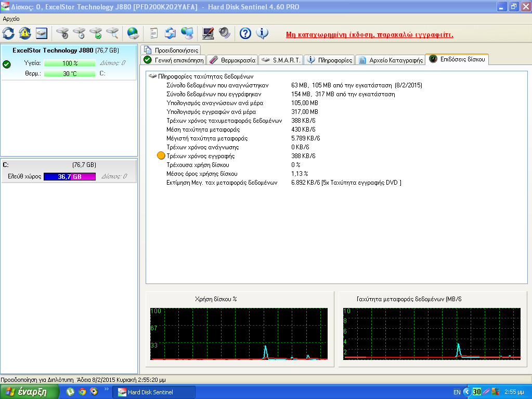
Task: Click the EN language indicator in the taskbar
Action: click(457, 392)
